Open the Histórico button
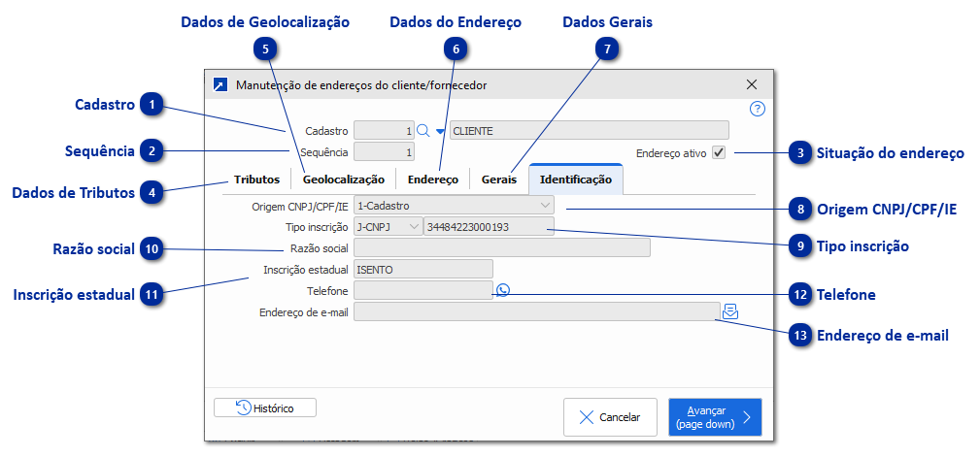This screenshot has width=980, height=457. pos(265,408)
